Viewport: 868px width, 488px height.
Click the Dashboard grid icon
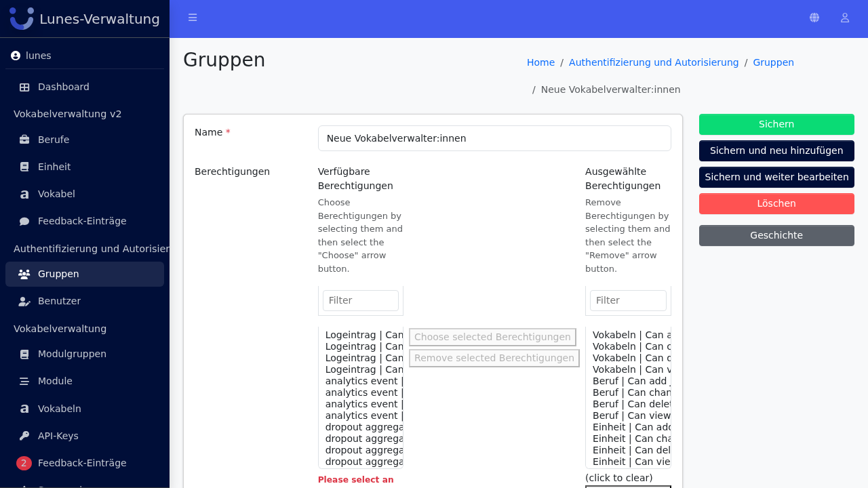24,87
